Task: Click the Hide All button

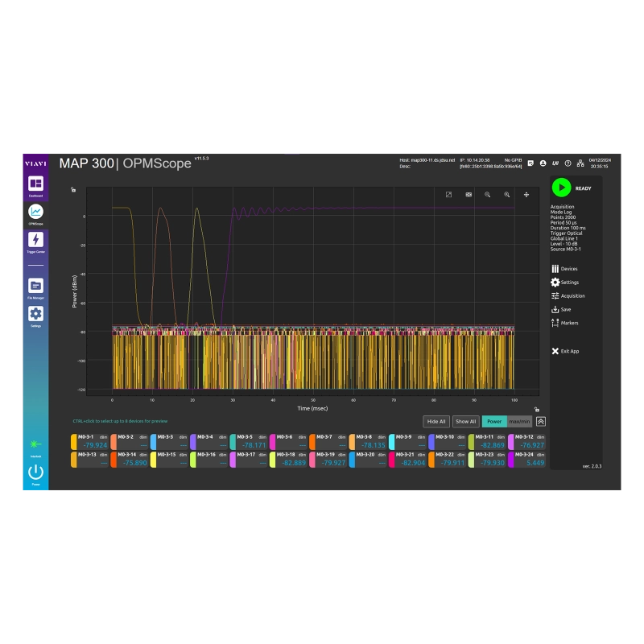Action: tap(436, 421)
